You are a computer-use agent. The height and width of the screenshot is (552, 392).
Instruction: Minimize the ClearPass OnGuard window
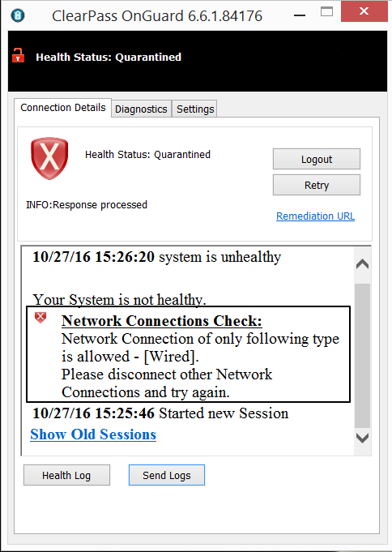(300, 15)
